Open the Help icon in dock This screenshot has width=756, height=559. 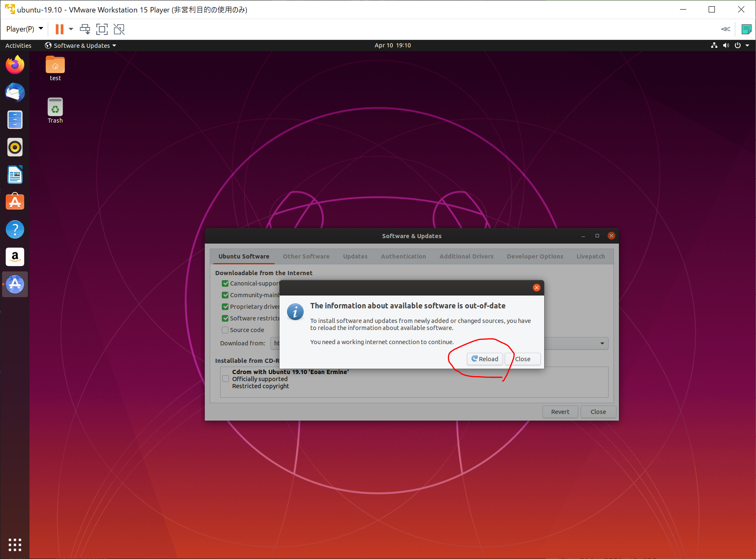tap(15, 229)
